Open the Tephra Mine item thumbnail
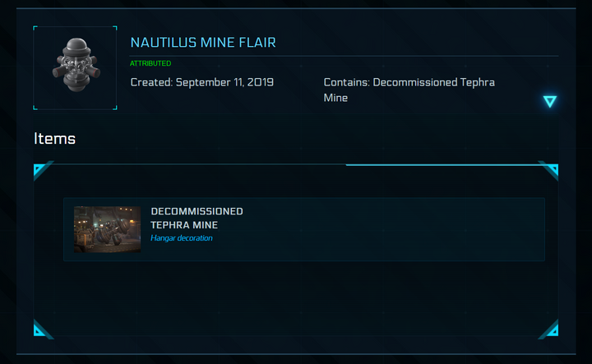Image resolution: width=592 pixels, height=364 pixels. pyautogui.click(x=107, y=229)
